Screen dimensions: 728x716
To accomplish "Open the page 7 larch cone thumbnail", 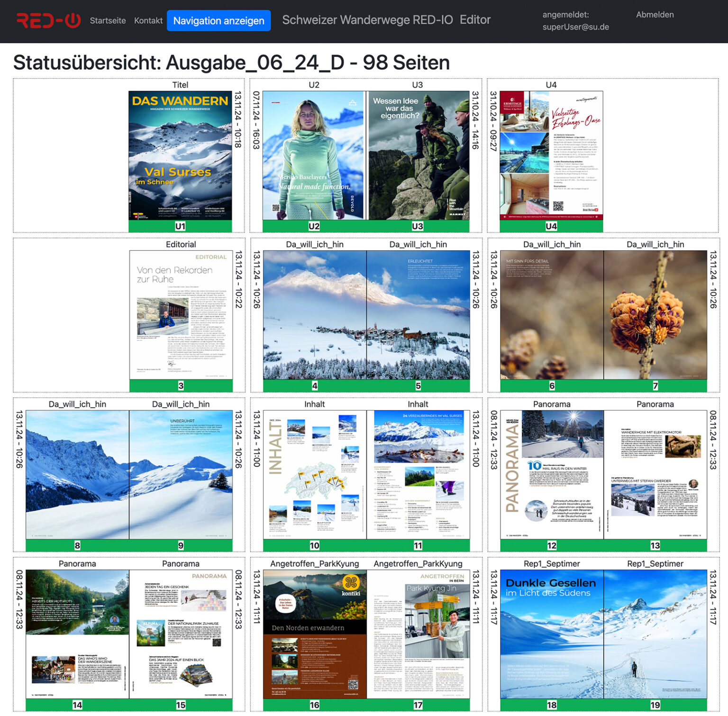I will click(x=655, y=315).
